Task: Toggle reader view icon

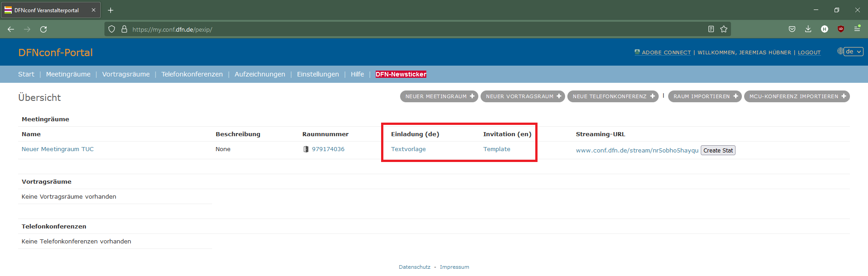Action: coord(711,29)
